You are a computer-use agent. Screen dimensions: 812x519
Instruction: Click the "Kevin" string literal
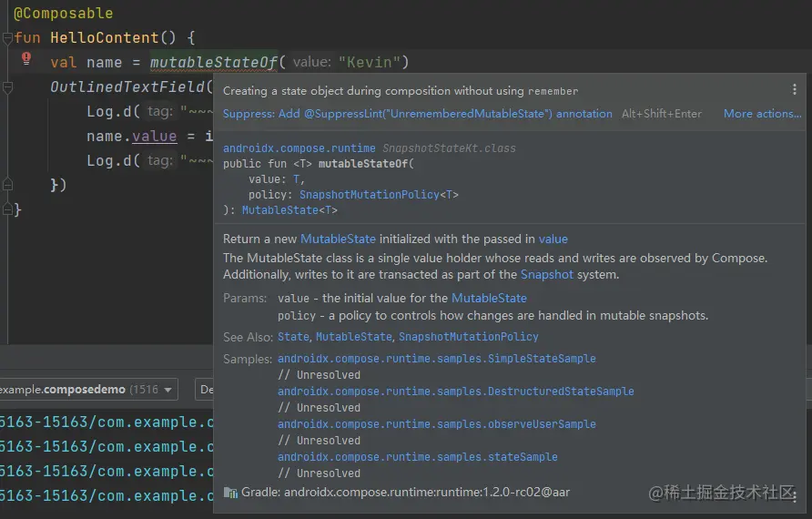point(370,62)
